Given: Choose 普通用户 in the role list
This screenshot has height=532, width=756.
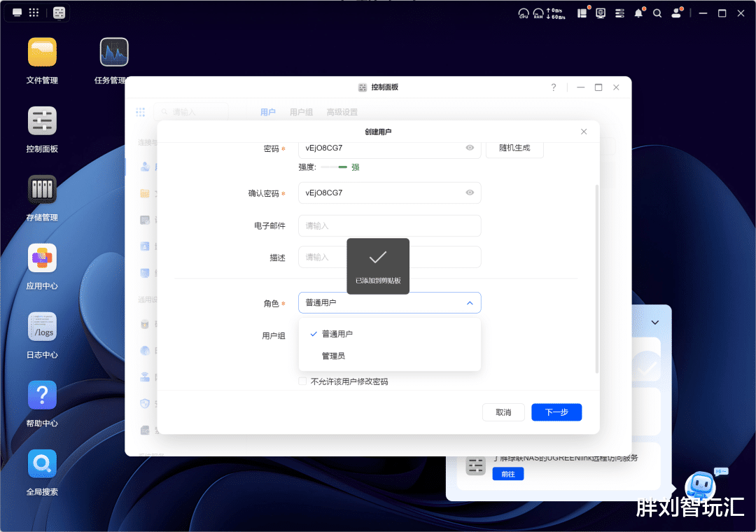Looking at the screenshot, I should pos(390,334).
